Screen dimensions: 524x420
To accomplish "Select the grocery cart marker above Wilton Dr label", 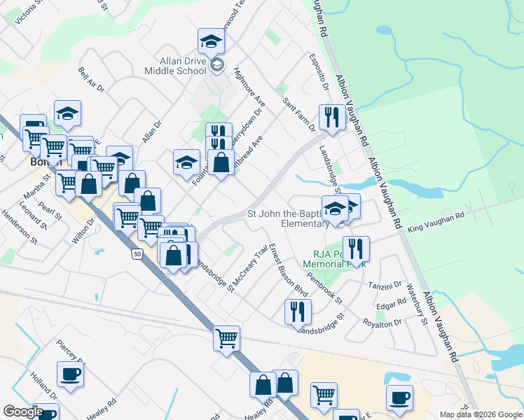I will pyautogui.click(x=127, y=220).
